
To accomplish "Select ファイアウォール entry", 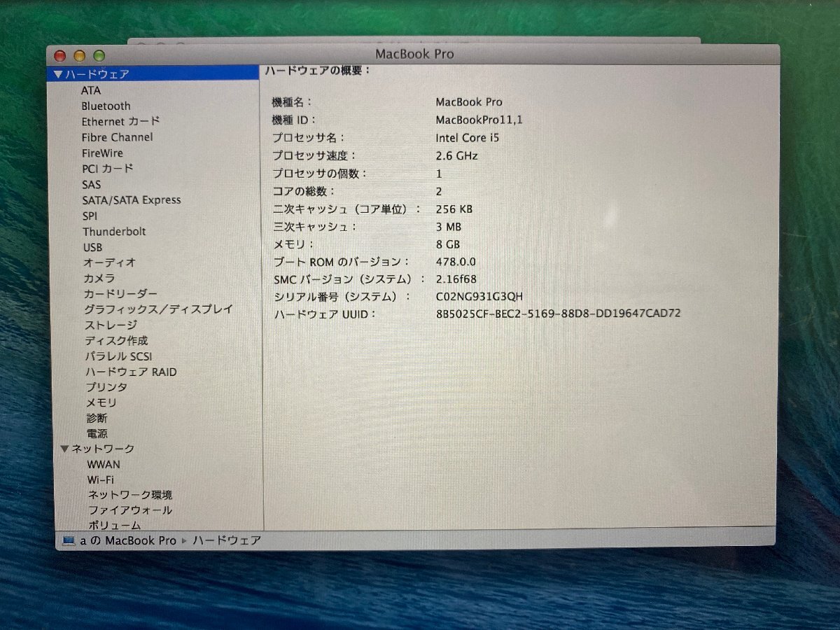I will click(x=129, y=510).
